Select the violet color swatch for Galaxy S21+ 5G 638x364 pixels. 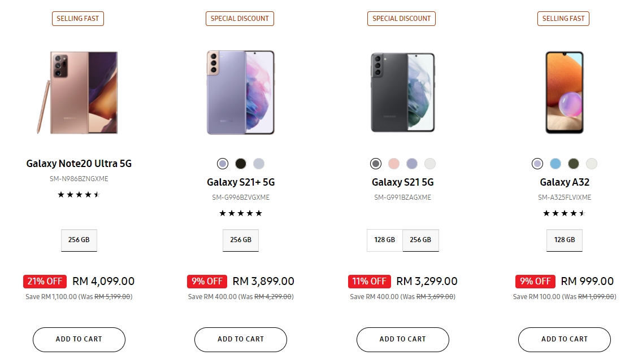click(x=222, y=163)
